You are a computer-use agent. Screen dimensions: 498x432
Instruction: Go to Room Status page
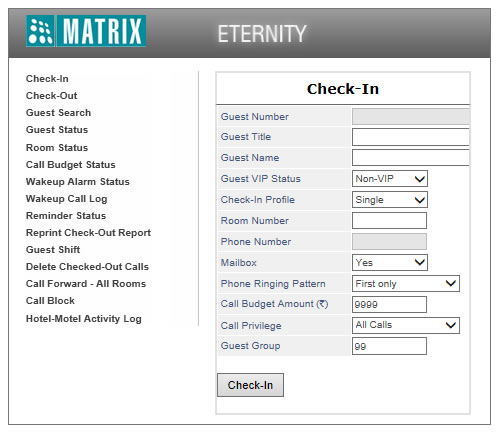pos(57,148)
